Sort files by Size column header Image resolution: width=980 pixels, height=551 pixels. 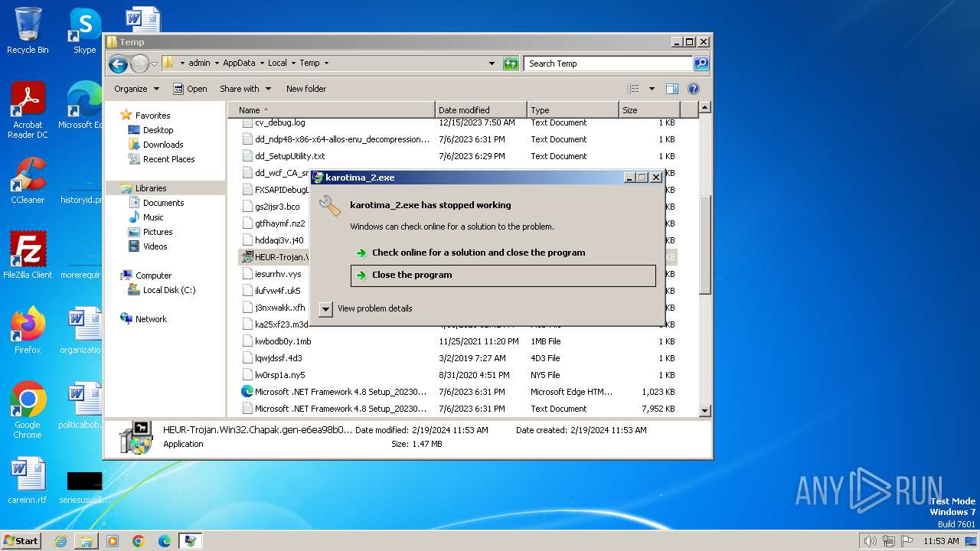pyautogui.click(x=648, y=110)
